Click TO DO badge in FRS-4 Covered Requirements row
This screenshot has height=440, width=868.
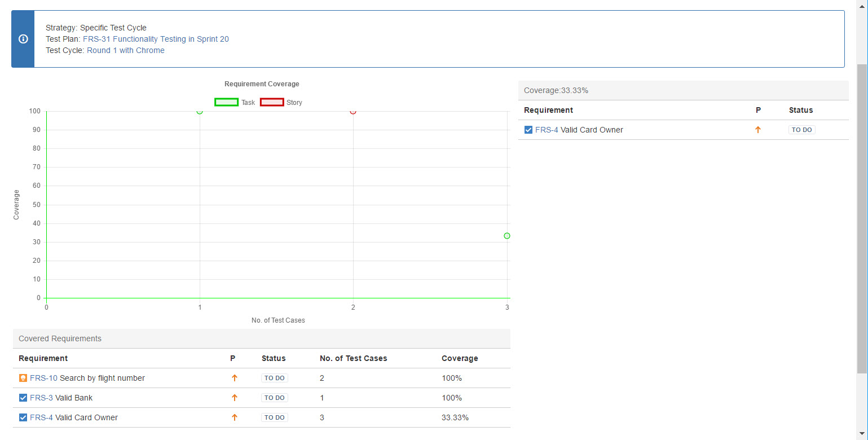(x=274, y=417)
